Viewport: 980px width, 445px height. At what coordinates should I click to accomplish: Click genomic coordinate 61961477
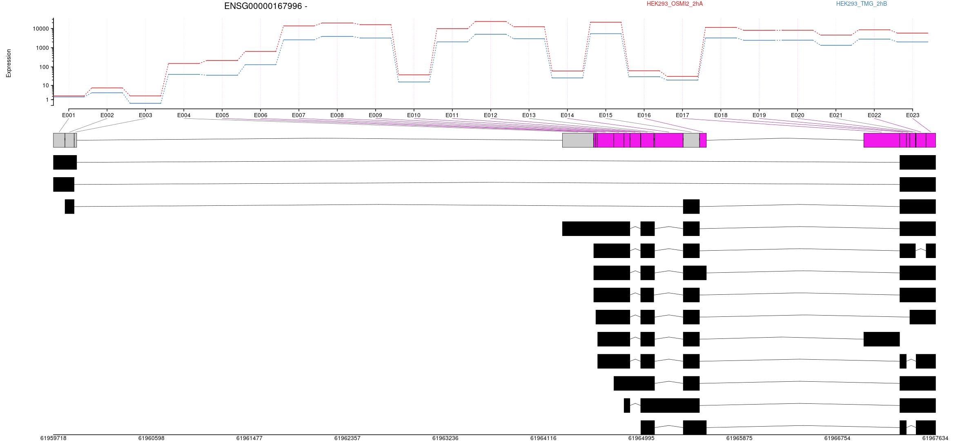pos(249,438)
